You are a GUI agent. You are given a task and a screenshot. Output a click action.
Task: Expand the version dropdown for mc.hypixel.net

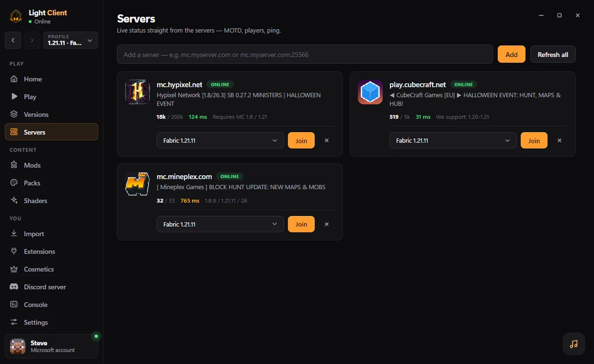point(220,140)
